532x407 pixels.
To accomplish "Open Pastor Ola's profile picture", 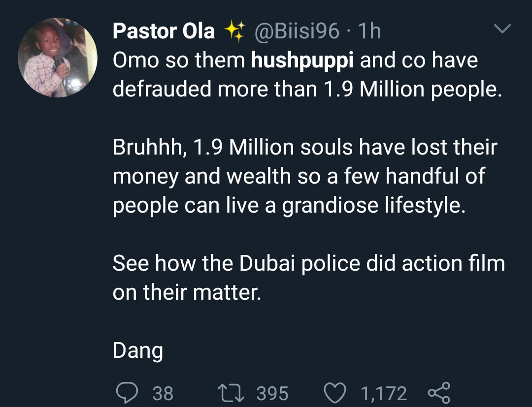I will point(58,58).
